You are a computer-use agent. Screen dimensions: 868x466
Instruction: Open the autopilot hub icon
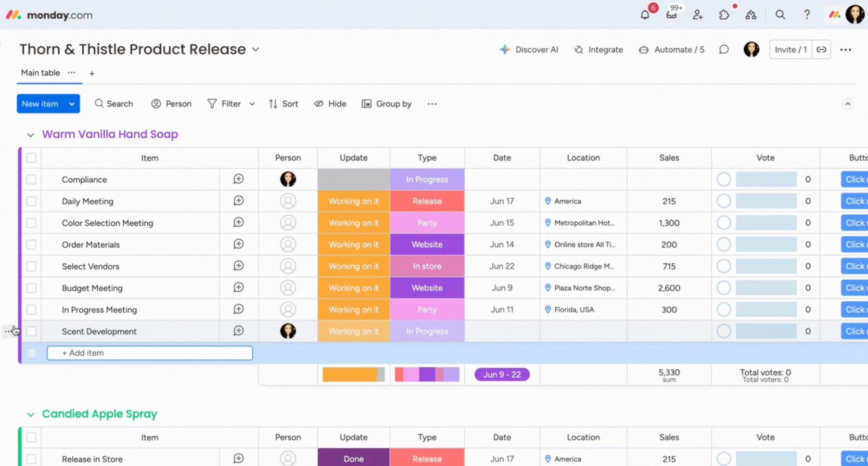751,15
